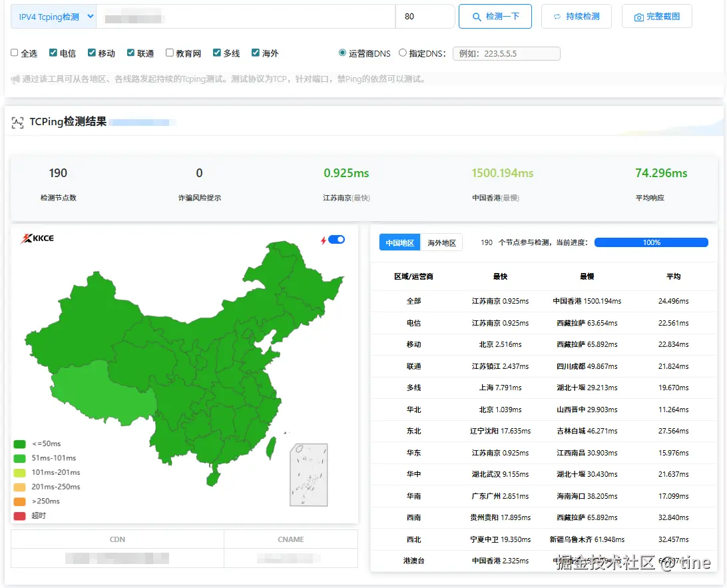The width and height of the screenshot is (727, 588).
Task: Click the 多线 row in results table
Action: tap(544, 388)
